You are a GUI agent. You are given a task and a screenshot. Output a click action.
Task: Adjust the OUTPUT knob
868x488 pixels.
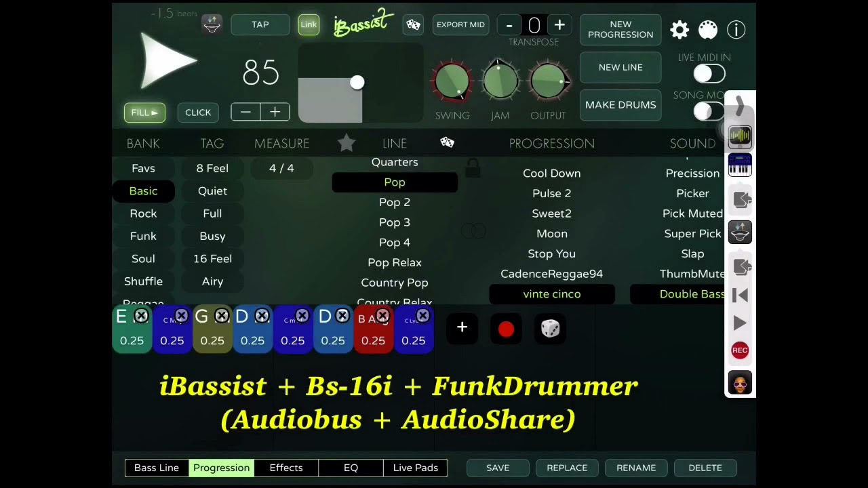[x=548, y=81]
